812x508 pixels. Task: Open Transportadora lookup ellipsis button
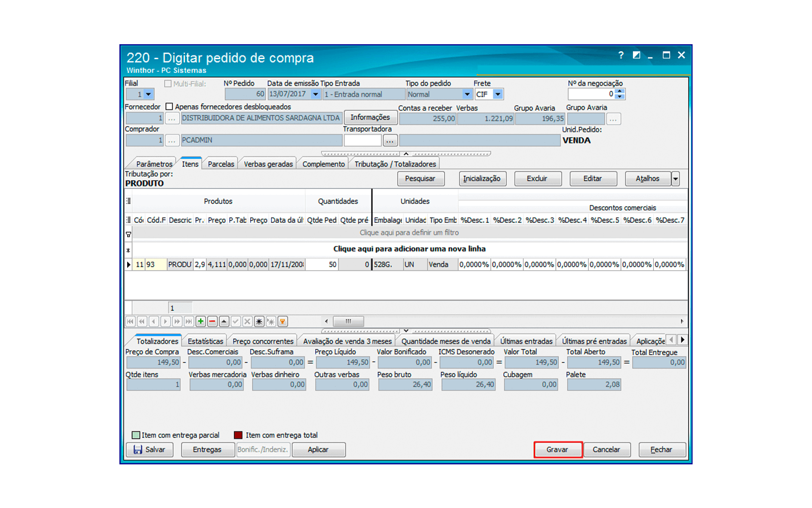(x=390, y=140)
